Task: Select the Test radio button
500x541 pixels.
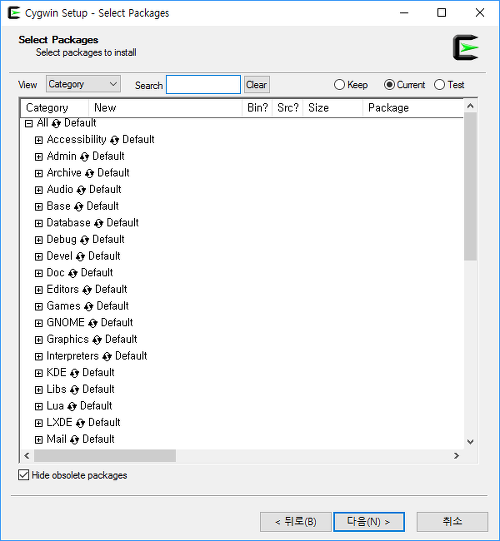Action: tap(439, 85)
